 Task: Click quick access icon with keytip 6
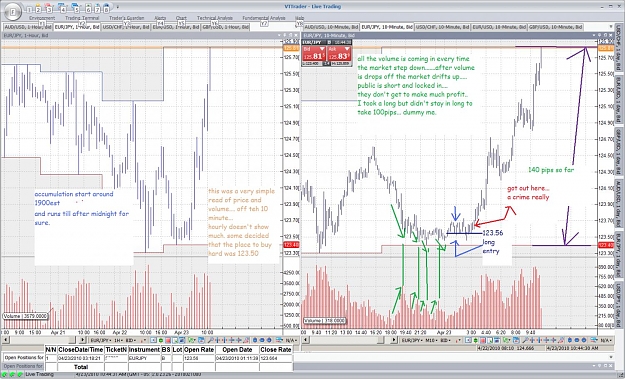[x=88, y=9]
